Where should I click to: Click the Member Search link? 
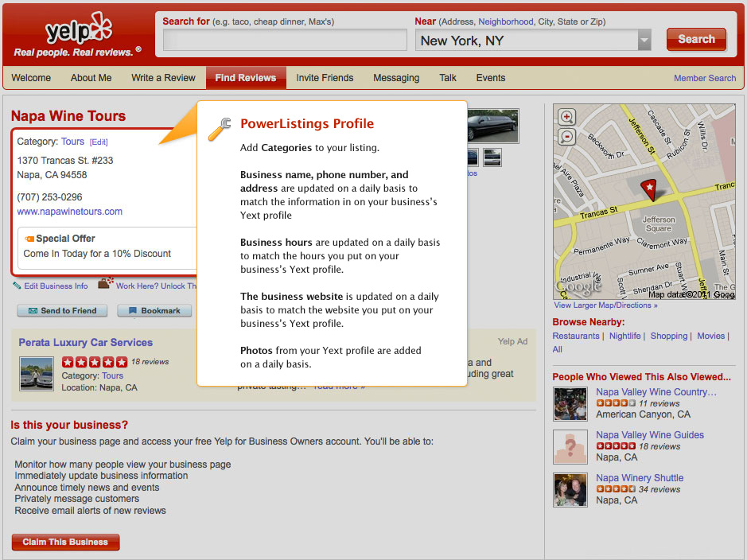tap(705, 78)
